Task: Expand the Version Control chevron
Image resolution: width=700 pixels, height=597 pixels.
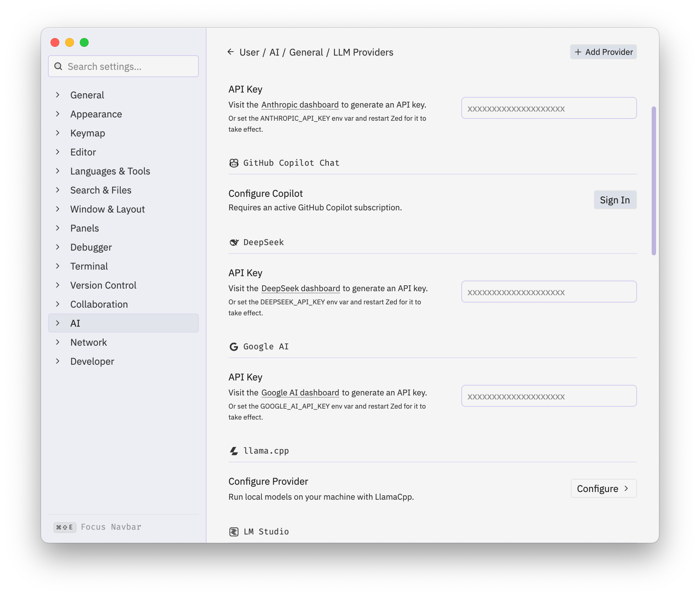Action: (x=57, y=285)
